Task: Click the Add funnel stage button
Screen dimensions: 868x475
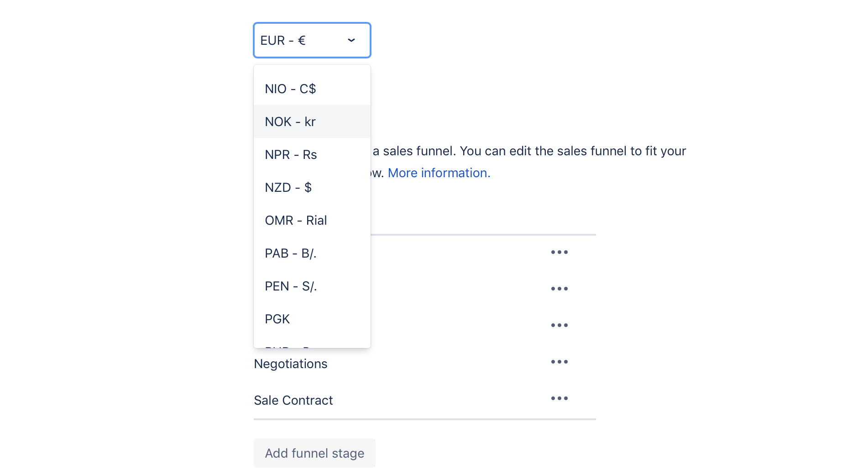Action: point(314,453)
